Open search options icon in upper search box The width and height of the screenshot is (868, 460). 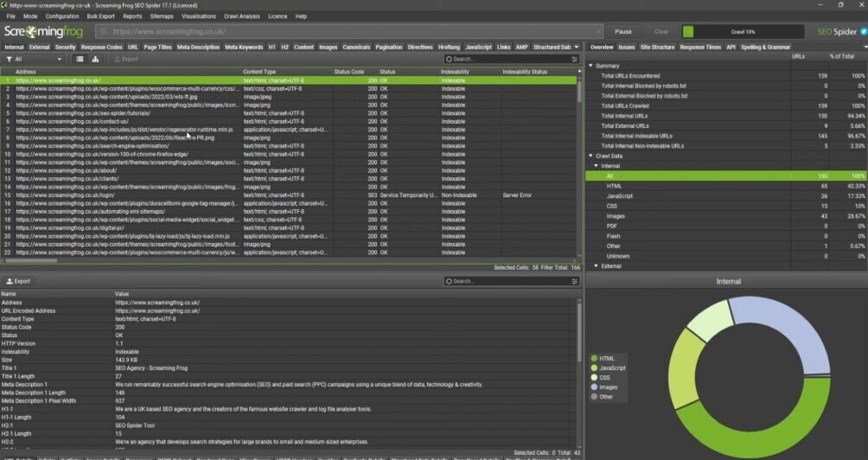pos(574,60)
